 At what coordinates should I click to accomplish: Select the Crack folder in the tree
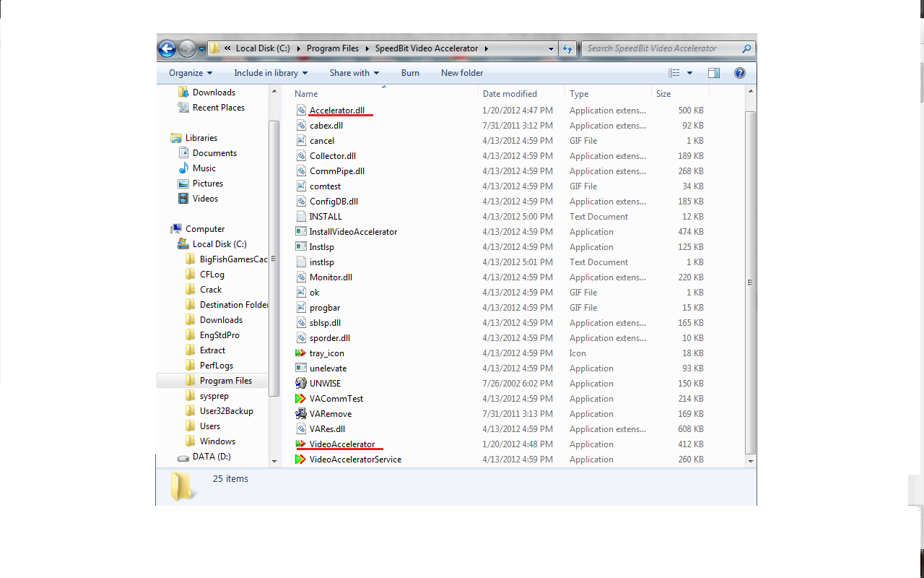pos(211,290)
